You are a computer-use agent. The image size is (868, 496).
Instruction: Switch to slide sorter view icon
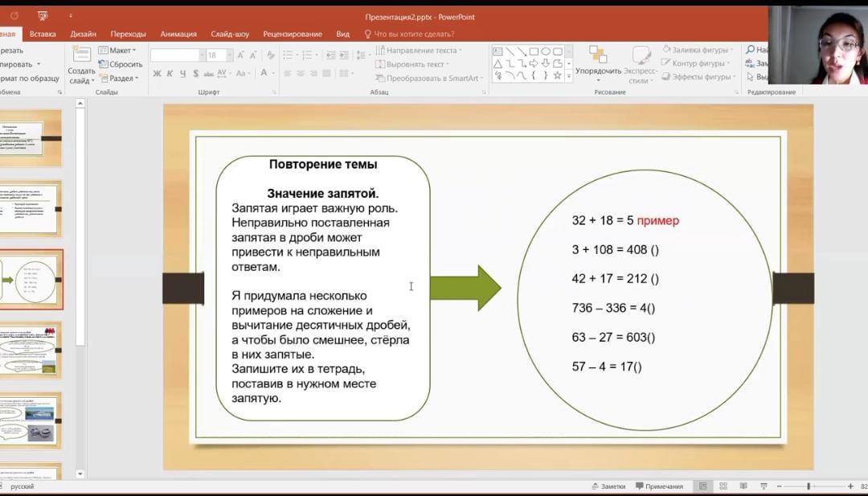[x=723, y=486]
